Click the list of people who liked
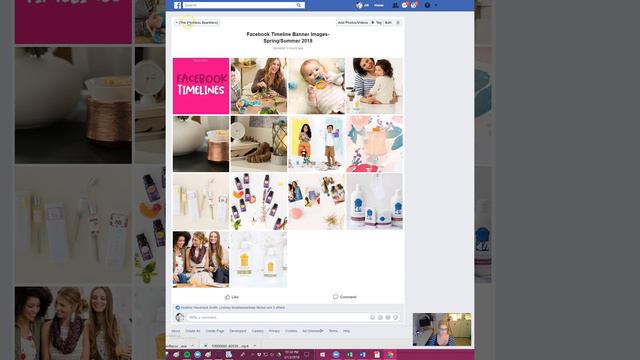Screen dimensions: 640x360 [233, 307]
